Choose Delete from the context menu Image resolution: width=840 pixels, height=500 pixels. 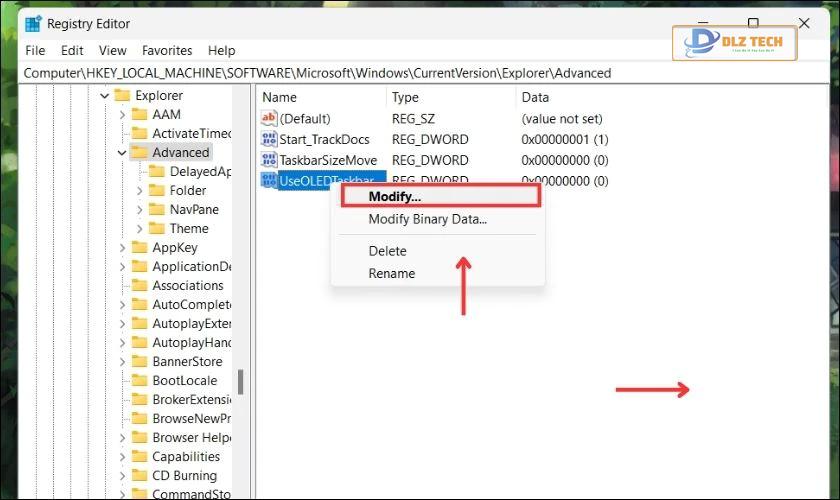point(387,251)
